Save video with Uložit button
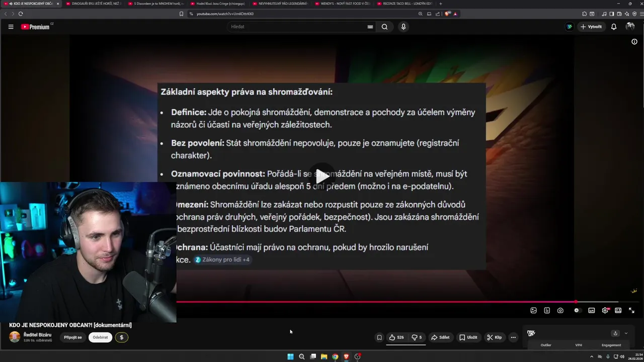The width and height of the screenshot is (644, 362). click(468, 337)
